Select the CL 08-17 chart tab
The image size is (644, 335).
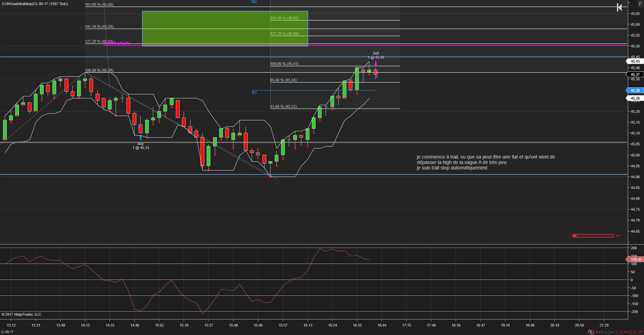click(7, 332)
